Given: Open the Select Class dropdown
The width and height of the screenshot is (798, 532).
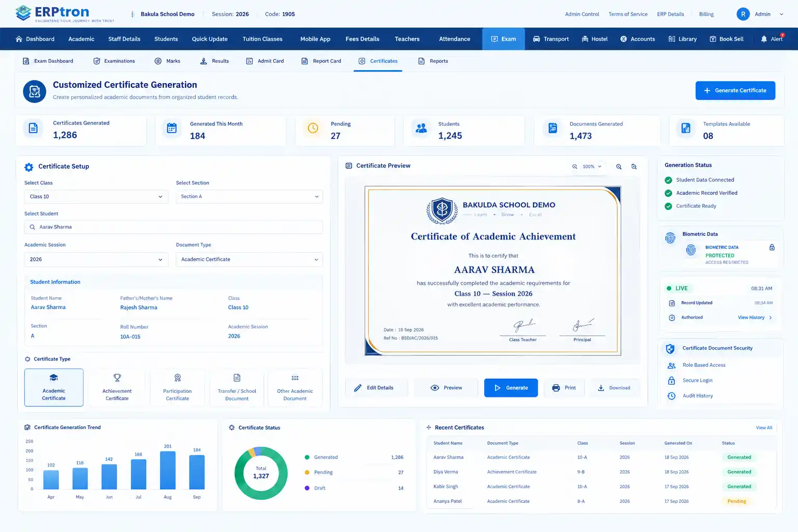Looking at the screenshot, I should coord(96,196).
